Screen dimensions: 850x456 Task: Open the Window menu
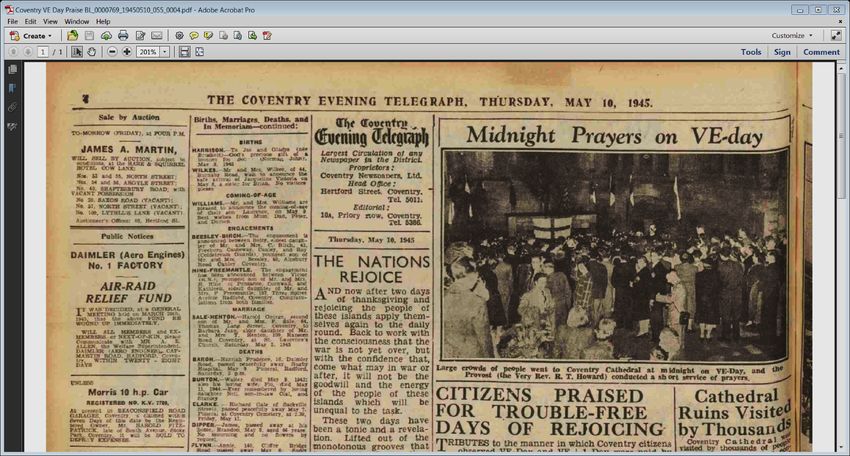76,22
